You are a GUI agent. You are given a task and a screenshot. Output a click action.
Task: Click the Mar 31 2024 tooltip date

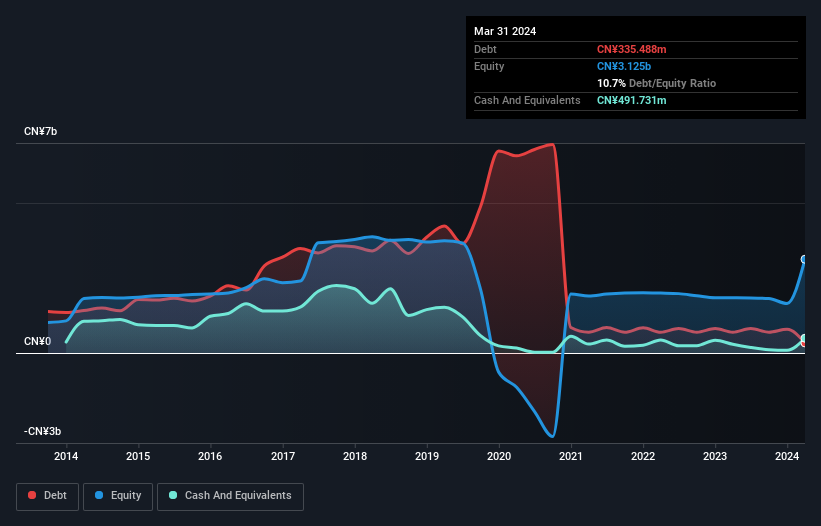click(505, 31)
